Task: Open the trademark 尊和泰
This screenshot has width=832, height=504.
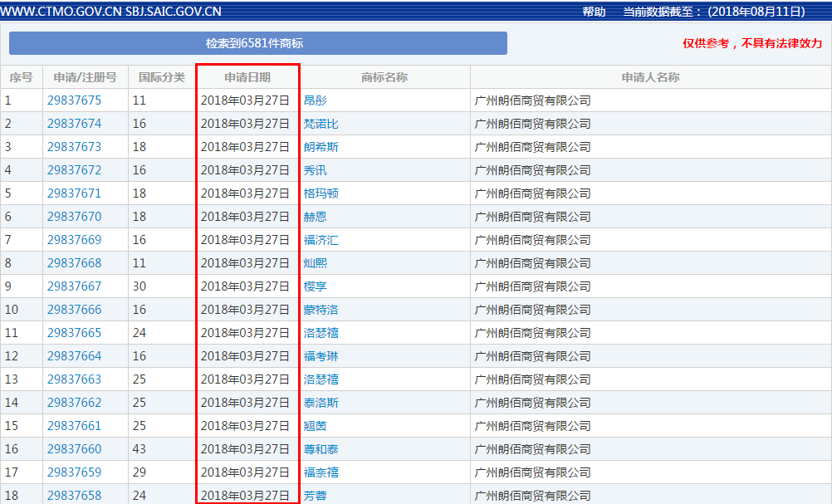Action: tap(321, 449)
